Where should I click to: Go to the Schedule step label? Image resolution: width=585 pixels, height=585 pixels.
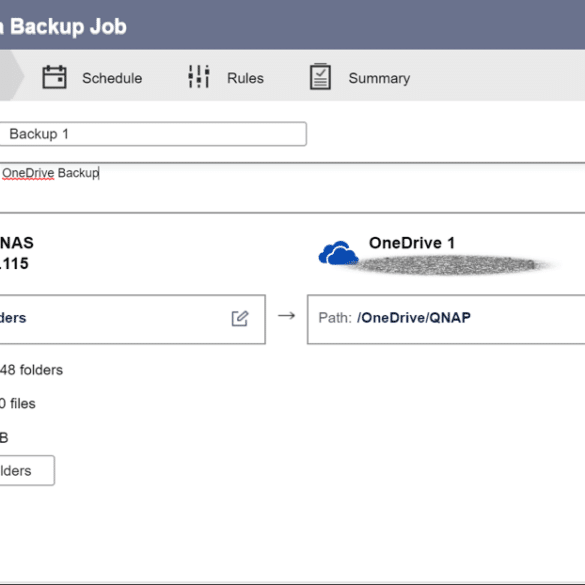112,78
